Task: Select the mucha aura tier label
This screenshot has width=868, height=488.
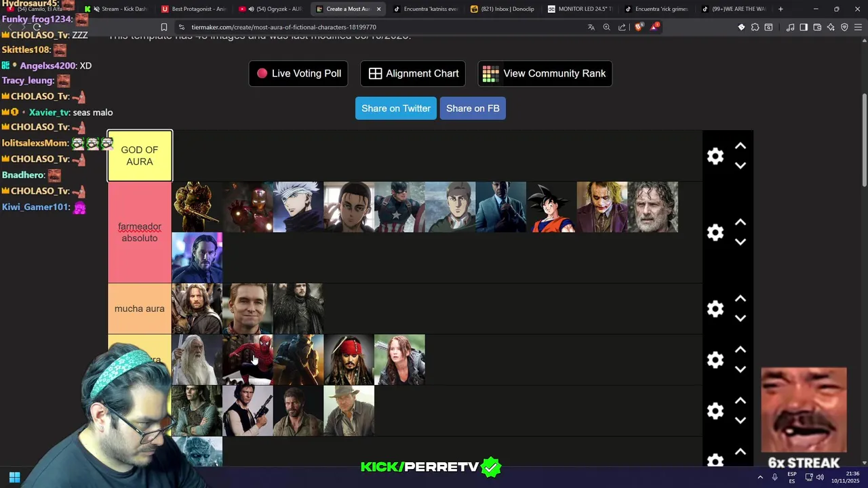Action: (x=140, y=308)
